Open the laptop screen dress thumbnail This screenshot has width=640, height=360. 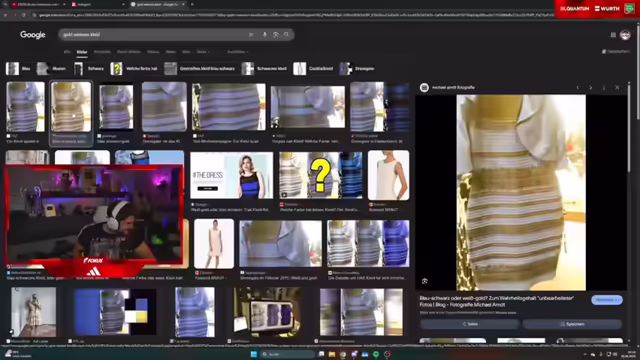(267, 312)
